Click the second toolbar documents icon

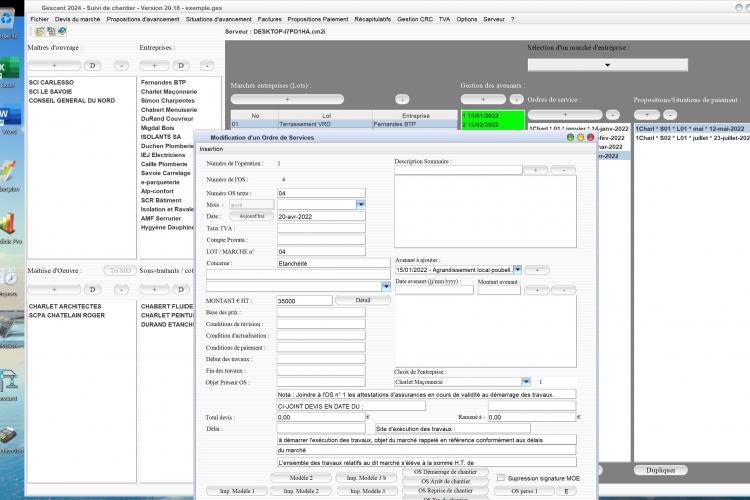[51, 32]
